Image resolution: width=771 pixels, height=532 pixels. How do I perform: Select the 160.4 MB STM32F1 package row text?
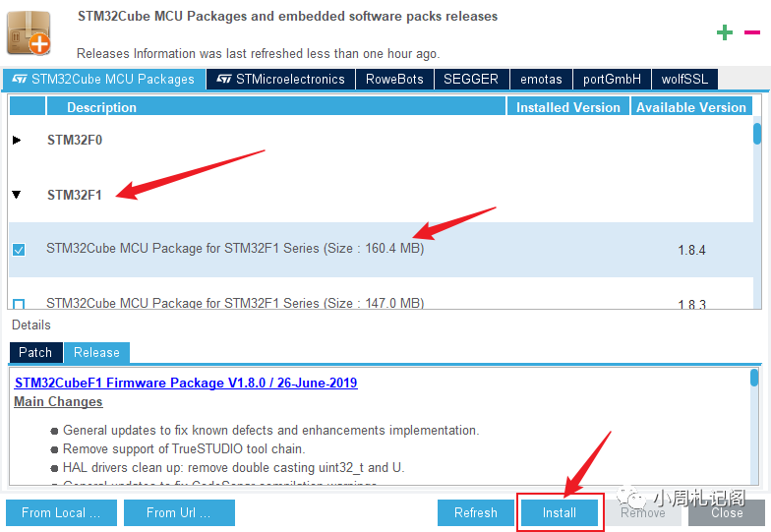[235, 248]
